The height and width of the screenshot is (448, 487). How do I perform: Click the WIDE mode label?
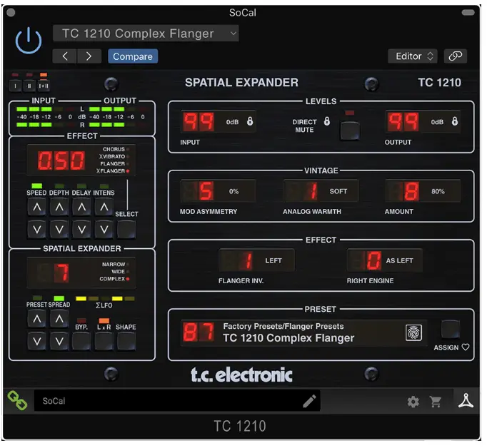[119, 272]
